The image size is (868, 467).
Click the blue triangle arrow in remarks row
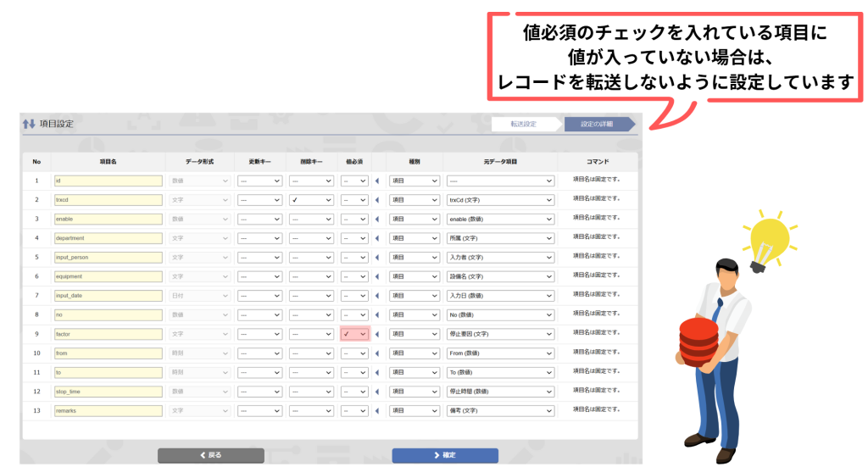coord(377,411)
